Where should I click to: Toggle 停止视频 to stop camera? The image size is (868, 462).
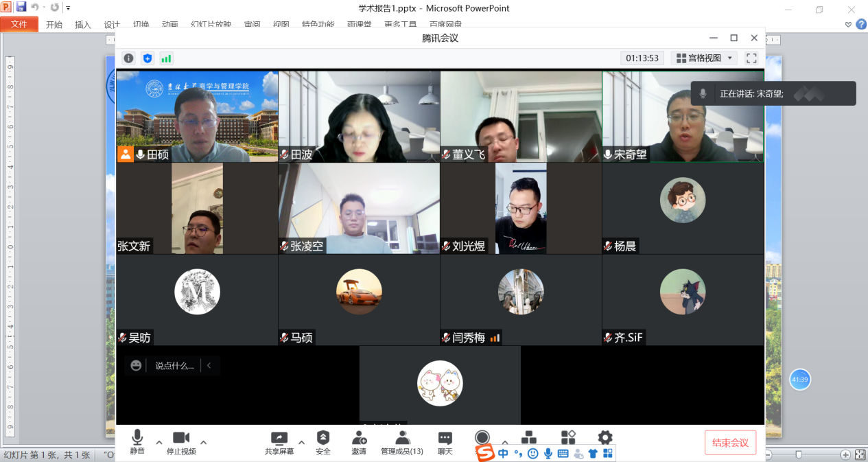181,443
